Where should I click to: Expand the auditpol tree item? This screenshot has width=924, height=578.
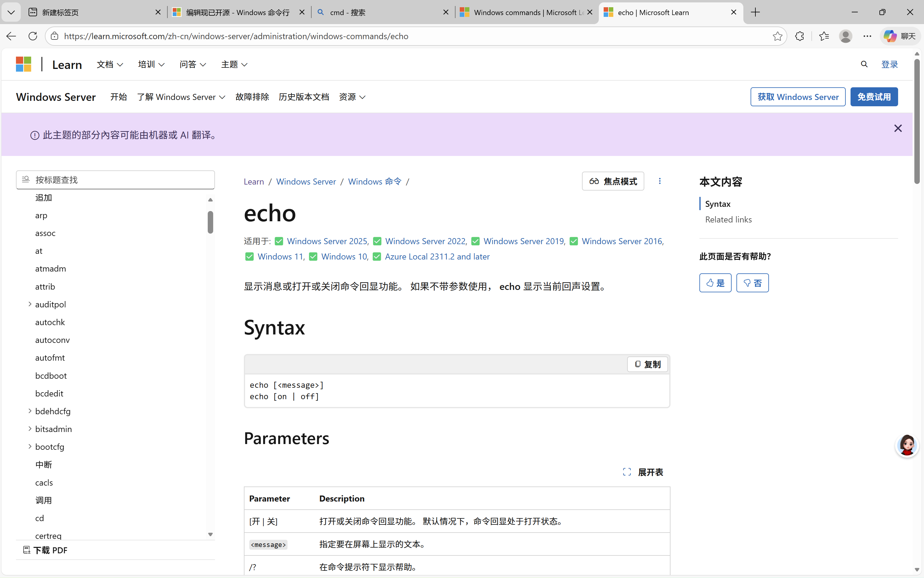point(30,304)
